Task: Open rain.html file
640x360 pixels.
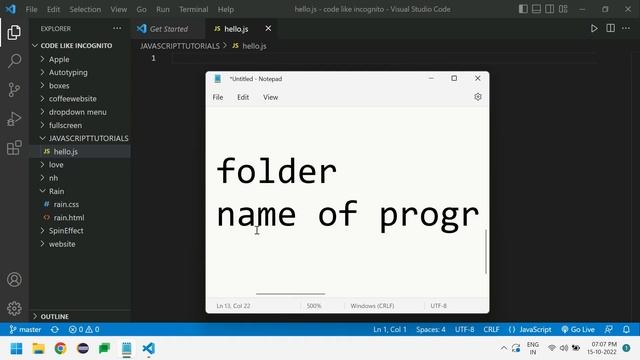Action: tap(80, 218)
